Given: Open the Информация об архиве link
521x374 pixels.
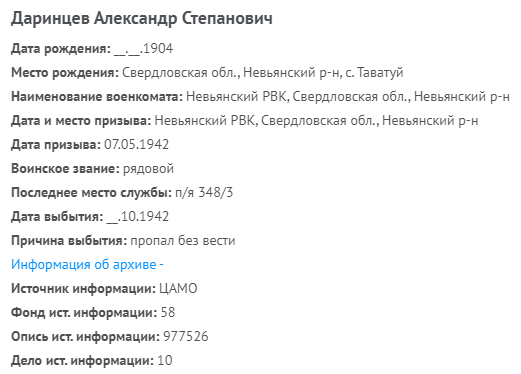Looking at the screenshot, I should [87, 264].
